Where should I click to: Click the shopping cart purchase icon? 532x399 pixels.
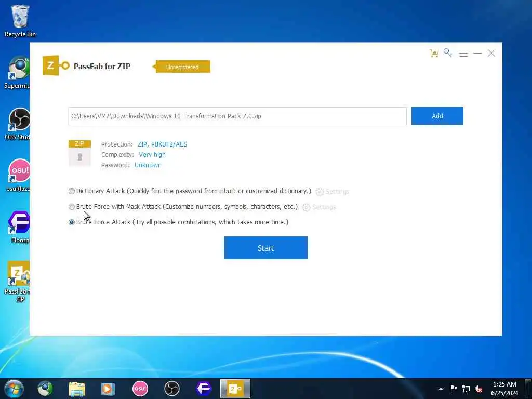pos(434,54)
